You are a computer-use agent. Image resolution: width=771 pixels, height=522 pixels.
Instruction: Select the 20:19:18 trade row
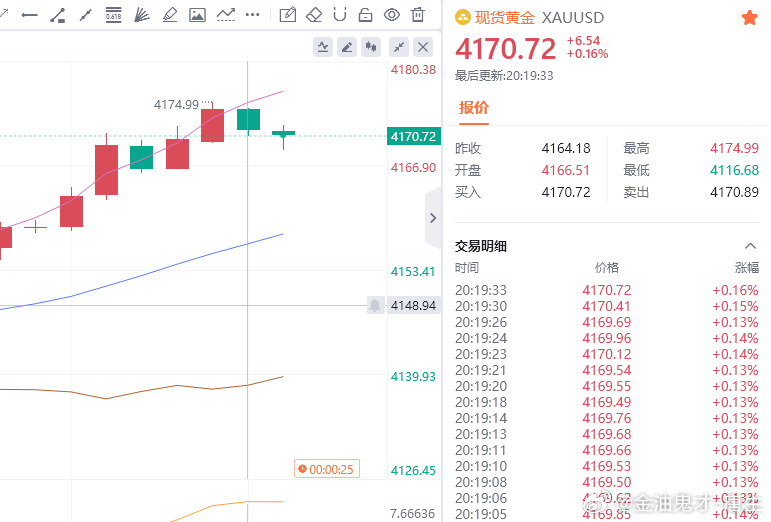(x=607, y=402)
